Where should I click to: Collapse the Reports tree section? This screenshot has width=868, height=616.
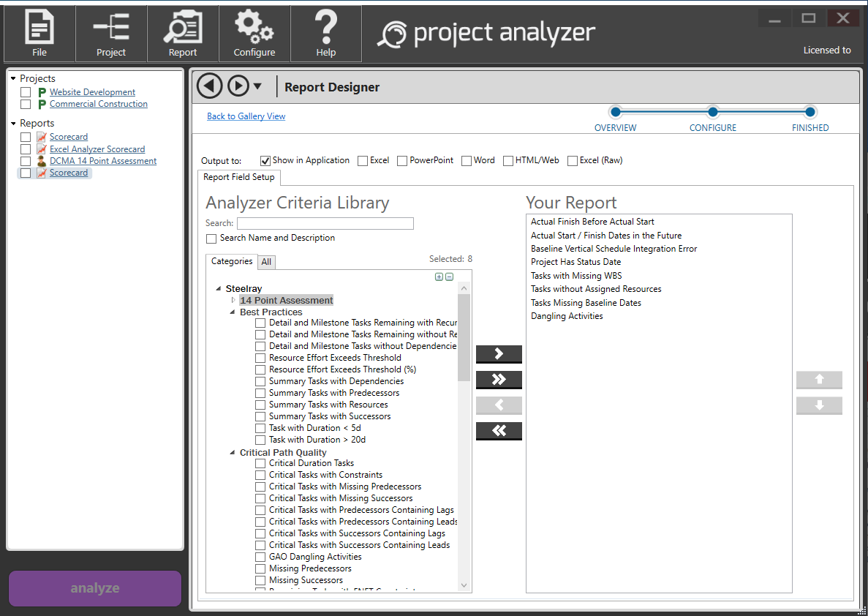13,124
